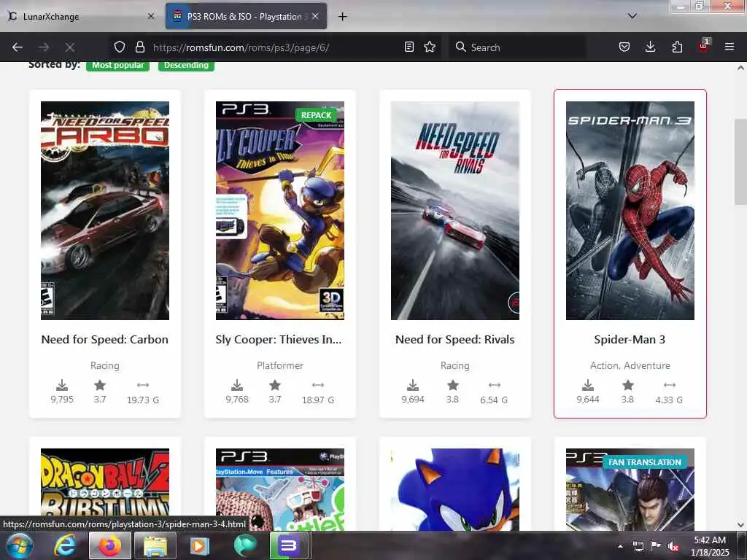Close the LunarXchange tab
This screenshot has height=560, width=747.
151,16
